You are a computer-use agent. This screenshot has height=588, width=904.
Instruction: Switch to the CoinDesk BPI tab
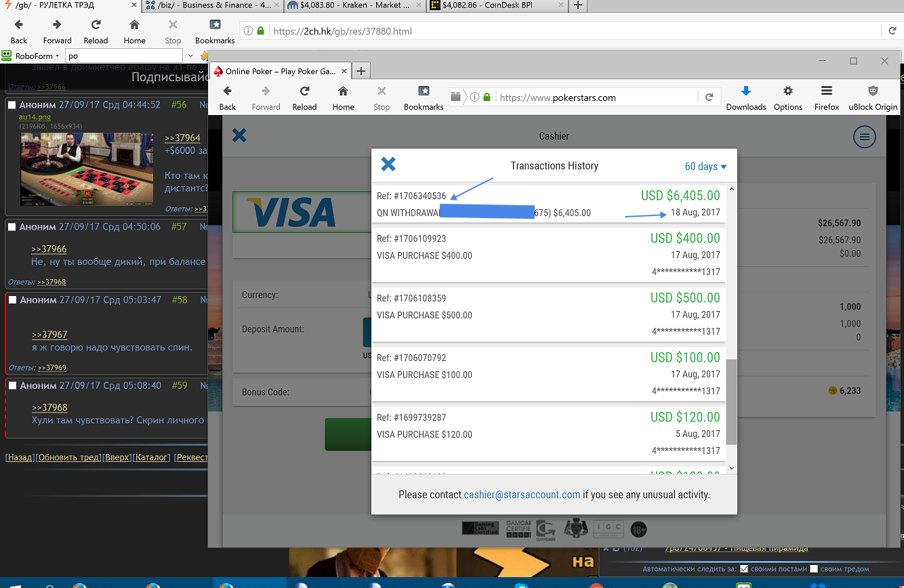[x=497, y=5]
